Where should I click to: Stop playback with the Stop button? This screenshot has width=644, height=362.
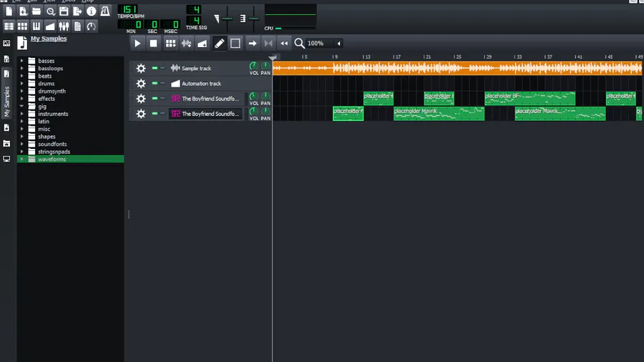[x=153, y=43]
